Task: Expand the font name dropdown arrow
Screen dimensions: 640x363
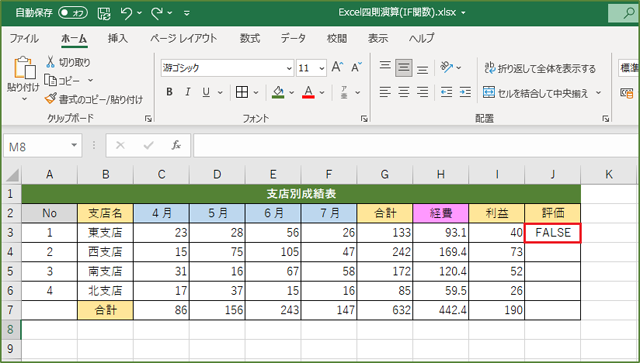Action: click(x=289, y=68)
